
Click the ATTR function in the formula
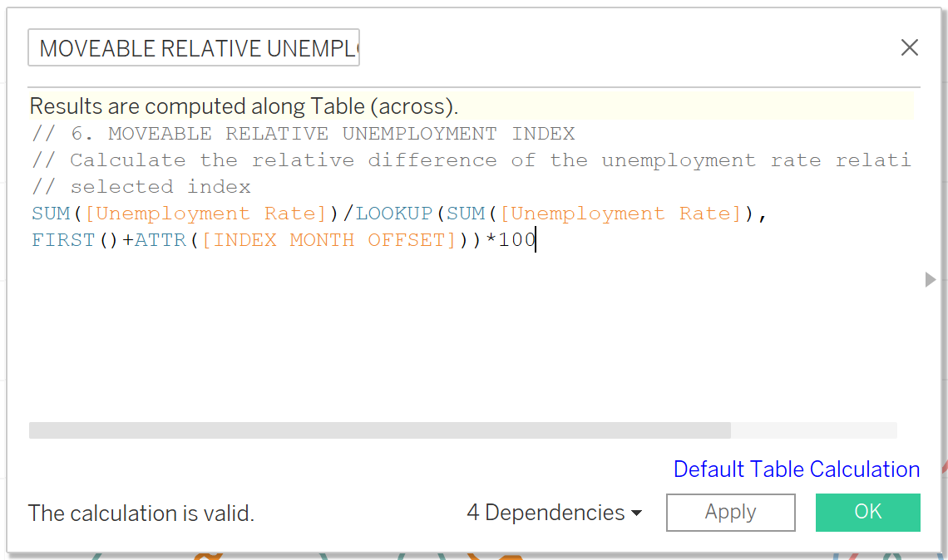pyautogui.click(x=162, y=239)
